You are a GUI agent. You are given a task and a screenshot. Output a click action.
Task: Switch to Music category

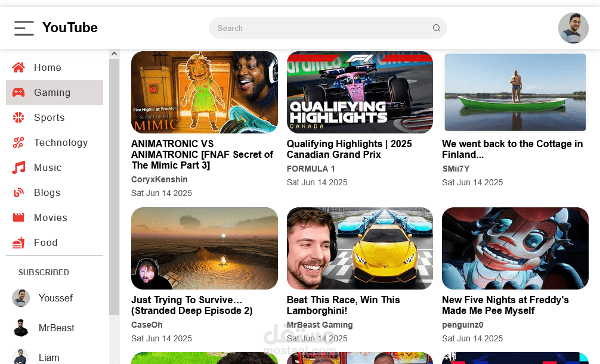pos(54,167)
